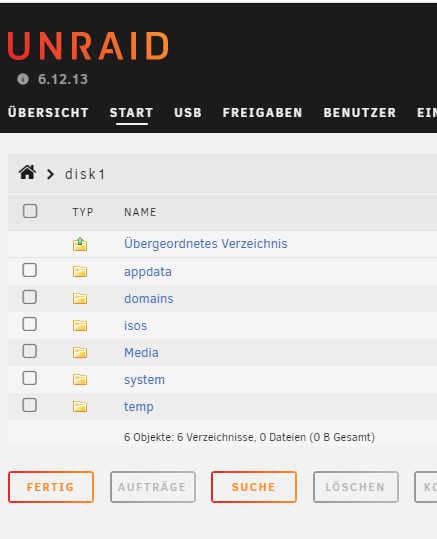Click the UNRAID logo
Screen dimensions: 437x539
[x=88, y=46]
